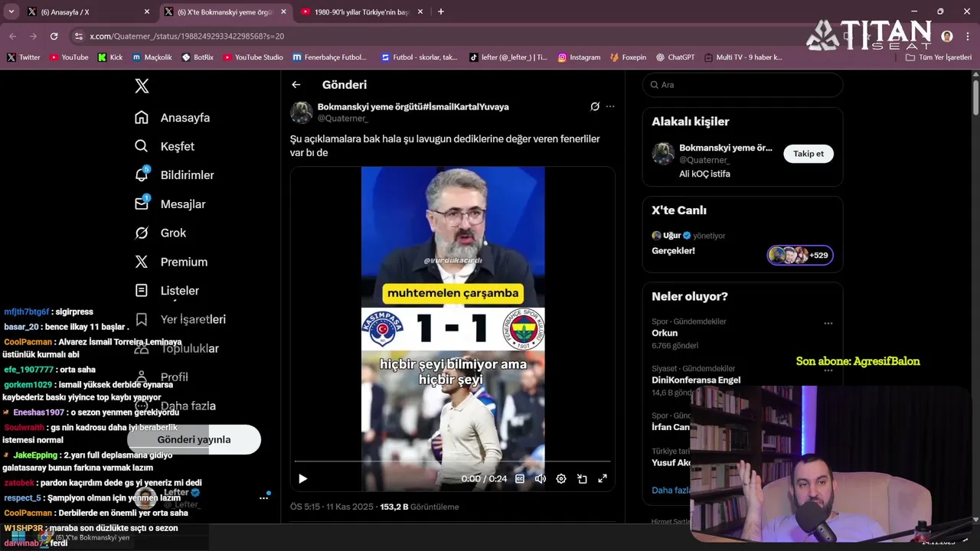
Task: Open post's three-dot more menu
Action: pyautogui.click(x=610, y=106)
